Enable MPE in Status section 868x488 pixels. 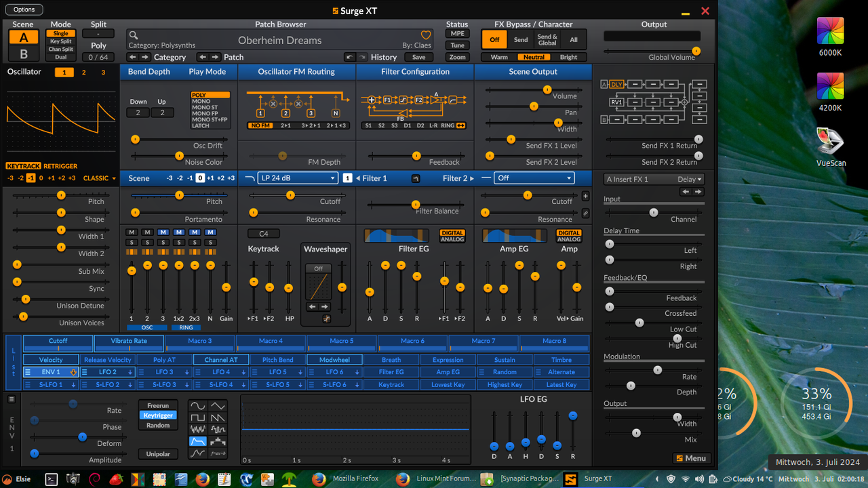click(457, 33)
